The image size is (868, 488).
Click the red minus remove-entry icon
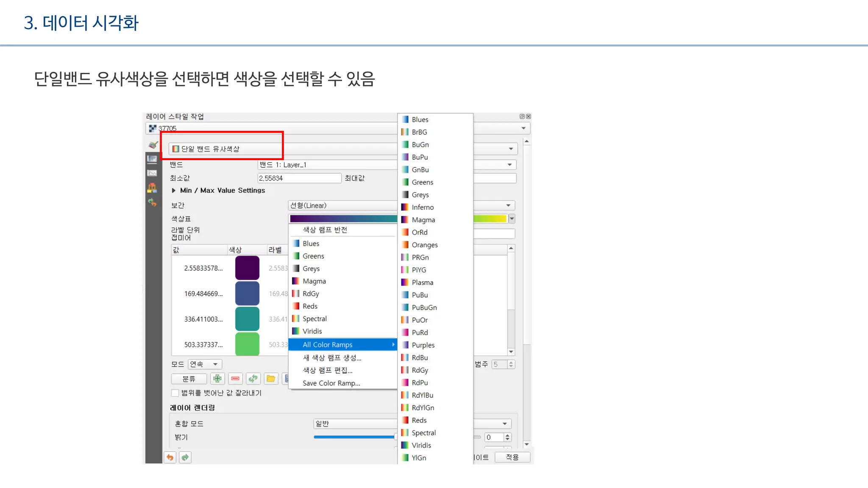[x=235, y=378]
